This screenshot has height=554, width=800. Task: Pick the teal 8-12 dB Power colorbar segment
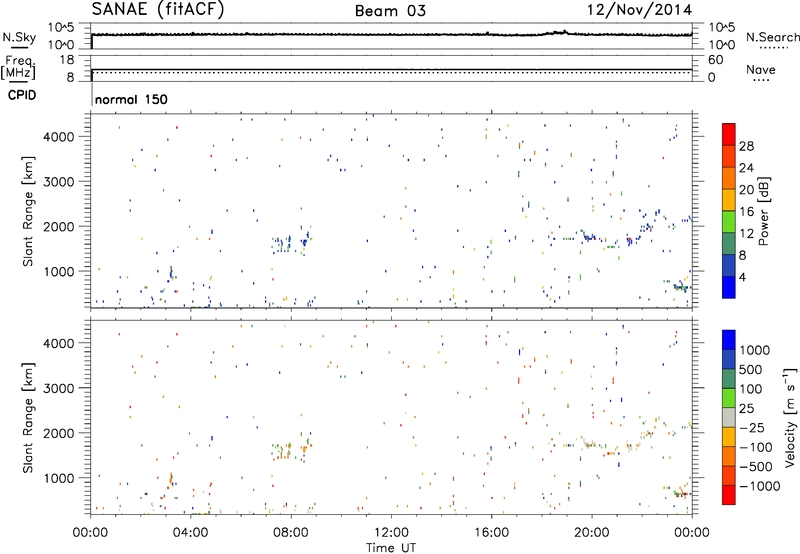[x=729, y=243]
